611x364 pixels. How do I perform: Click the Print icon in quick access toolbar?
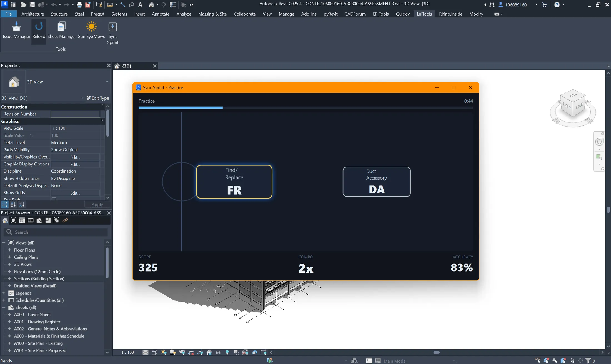coord(79,4)
